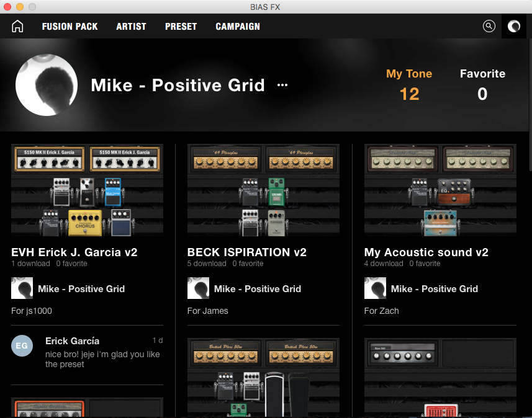Go to the CAMPAIGN section

click(238, 27)
